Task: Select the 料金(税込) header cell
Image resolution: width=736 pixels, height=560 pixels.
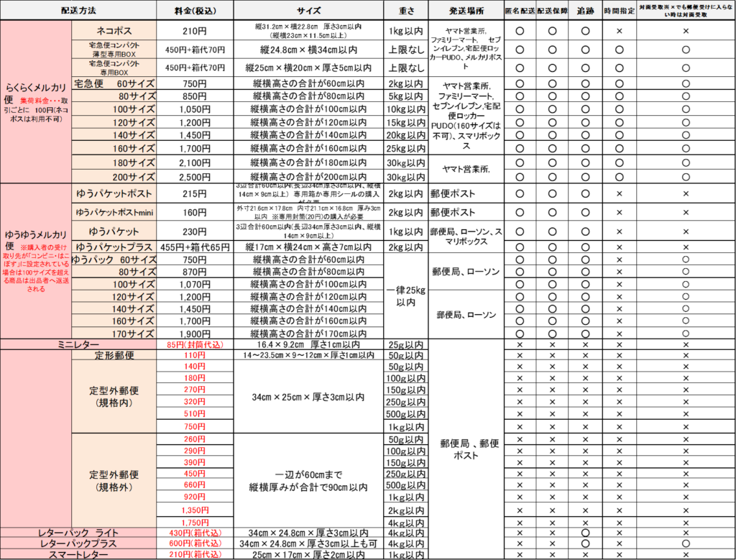Action: pyautogui.click(x=195, y=11)
